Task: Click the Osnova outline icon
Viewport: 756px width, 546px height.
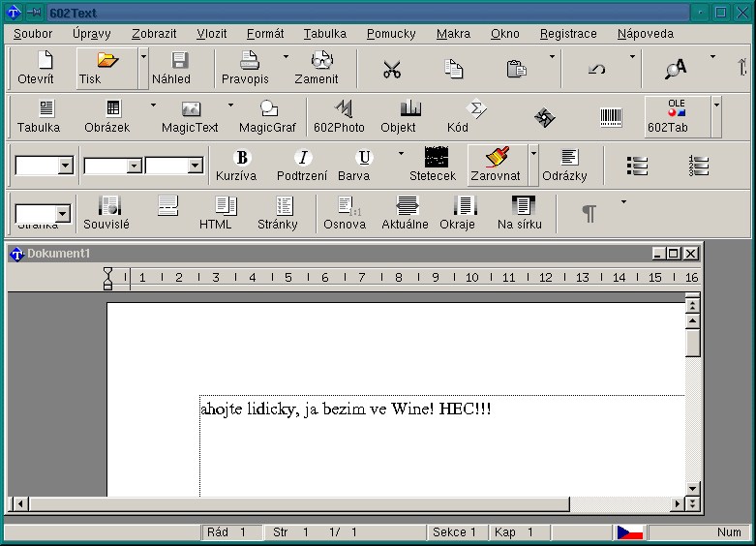Action: pyautogui.click(x=349, y=205)
